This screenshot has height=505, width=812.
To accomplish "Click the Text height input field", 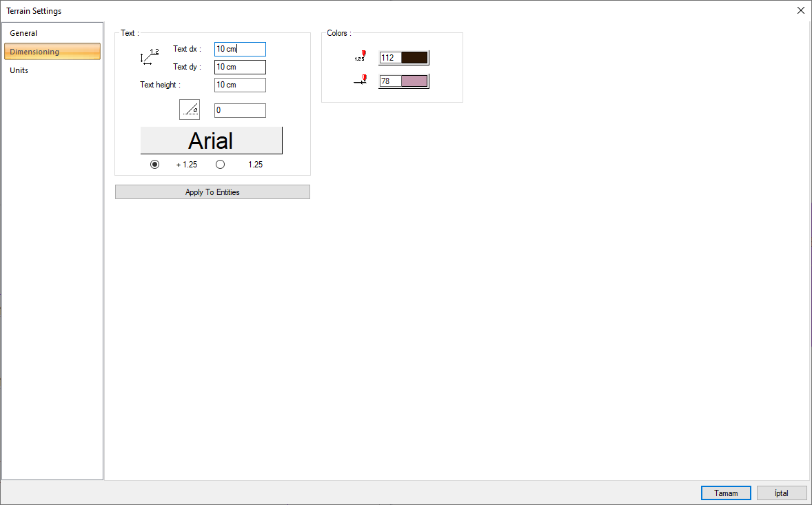I will pyautogui.click(x=240, y=85).
